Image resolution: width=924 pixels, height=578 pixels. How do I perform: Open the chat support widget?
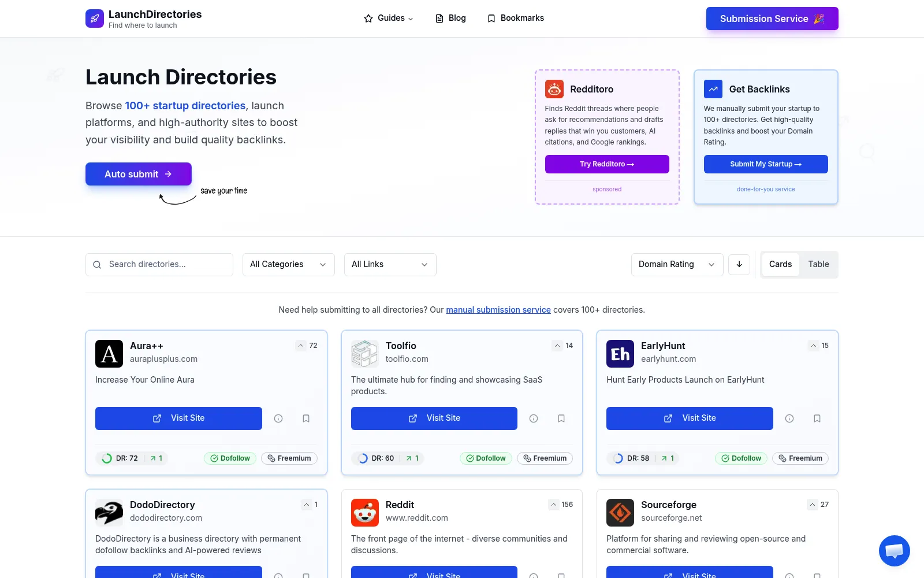click(x=895, y=551)
